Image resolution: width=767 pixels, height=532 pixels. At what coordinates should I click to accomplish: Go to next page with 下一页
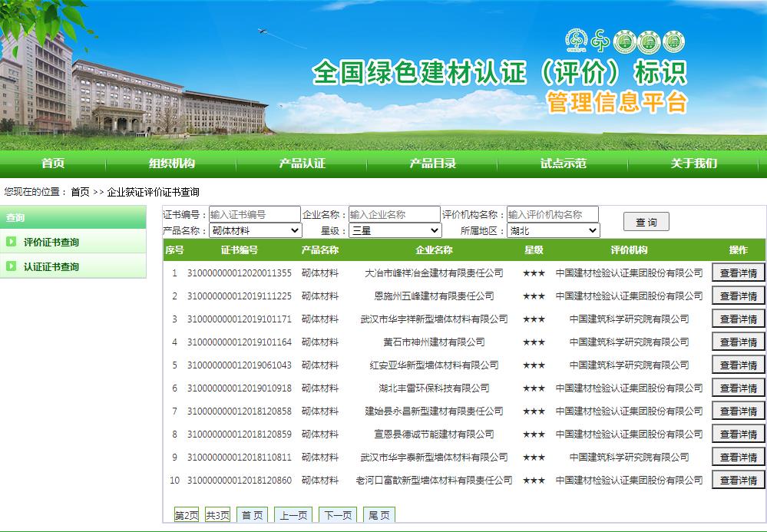click(x=338, y=515)
